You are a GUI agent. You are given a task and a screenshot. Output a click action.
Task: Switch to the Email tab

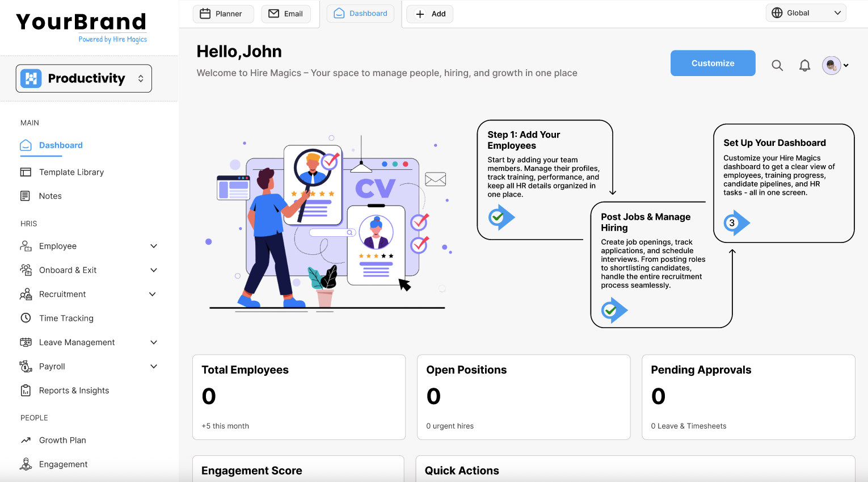285,14
